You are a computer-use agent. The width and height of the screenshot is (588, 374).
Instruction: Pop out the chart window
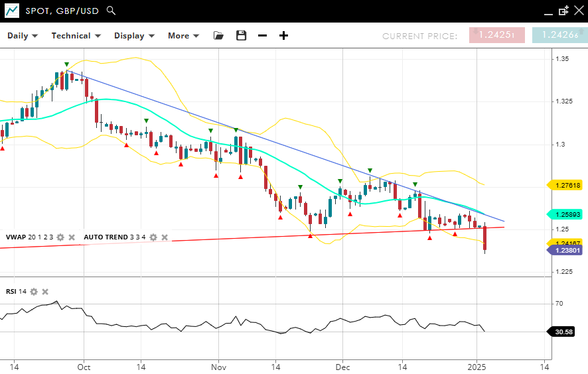click(563, 11)
